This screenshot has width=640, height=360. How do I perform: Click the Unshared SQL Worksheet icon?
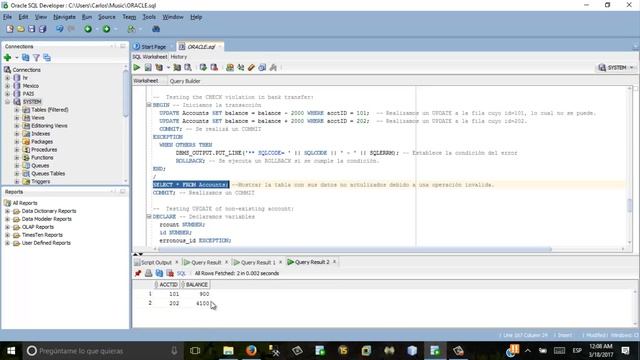point(230,68)
